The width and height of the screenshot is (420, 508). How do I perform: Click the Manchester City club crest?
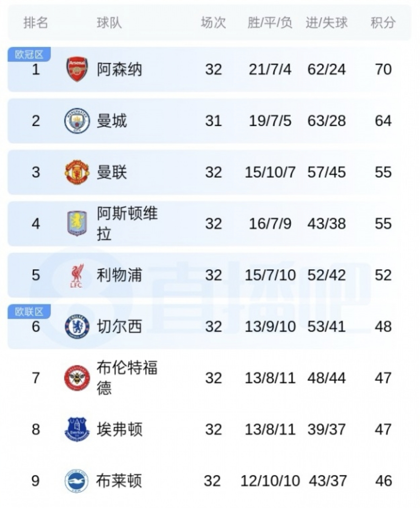click(x=77, y=121)
